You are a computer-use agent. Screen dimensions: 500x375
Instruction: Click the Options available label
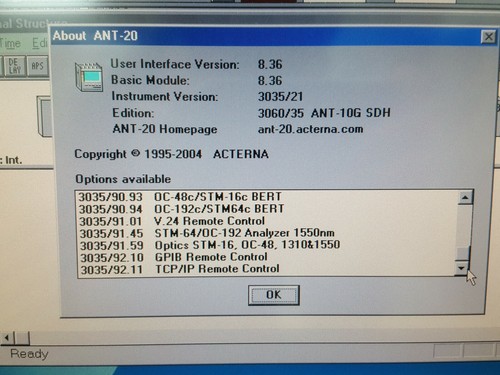(x=123, y=179)
